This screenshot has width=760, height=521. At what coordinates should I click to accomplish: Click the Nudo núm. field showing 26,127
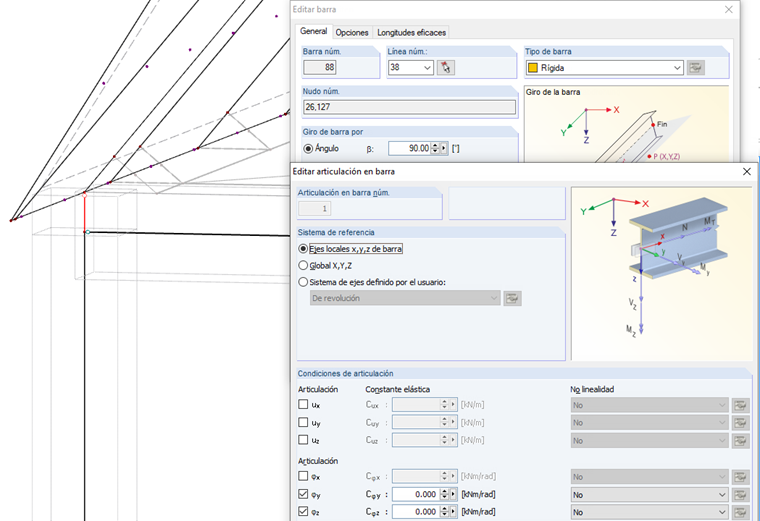[x=409, y=107]
